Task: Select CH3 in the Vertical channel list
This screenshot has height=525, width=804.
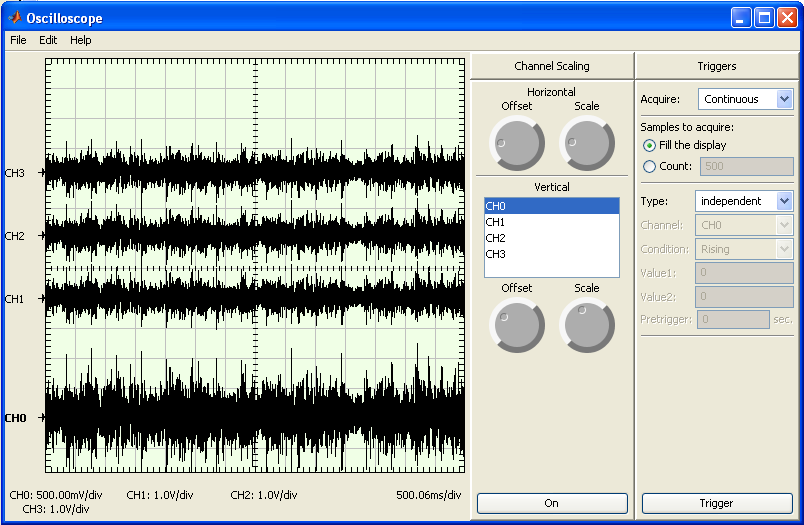Action: (552, 254)
